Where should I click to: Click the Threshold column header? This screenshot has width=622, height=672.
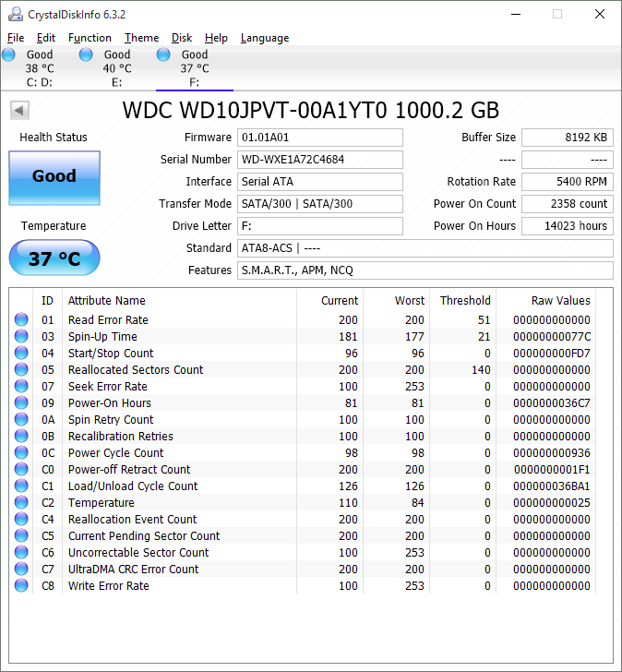point(463,300)
